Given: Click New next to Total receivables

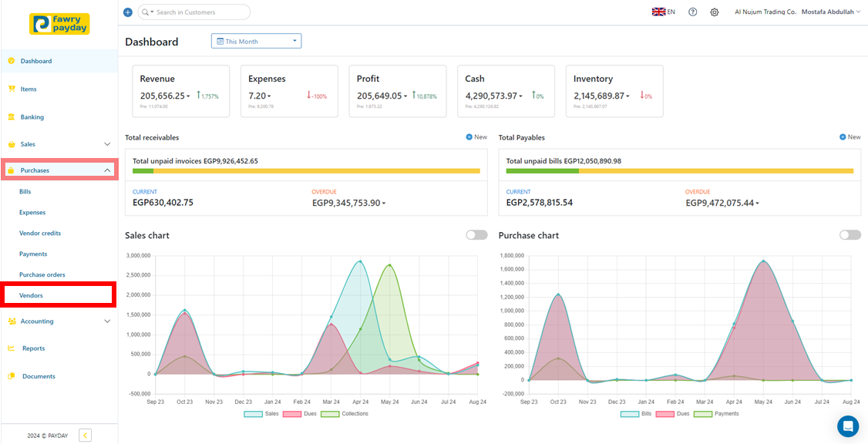Looking at the screenshot, I should 476,137.
